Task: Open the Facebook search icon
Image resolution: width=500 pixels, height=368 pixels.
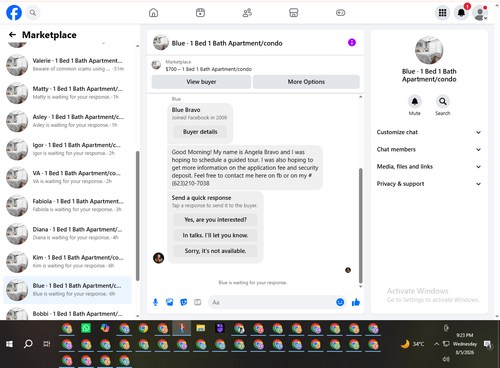Action: point(32,13)
